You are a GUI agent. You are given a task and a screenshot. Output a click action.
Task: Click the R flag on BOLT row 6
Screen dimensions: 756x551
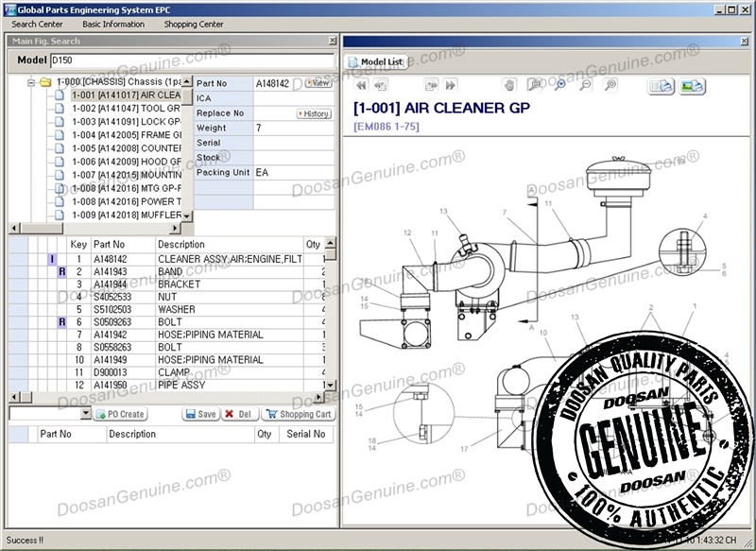[x=61, y=322]
